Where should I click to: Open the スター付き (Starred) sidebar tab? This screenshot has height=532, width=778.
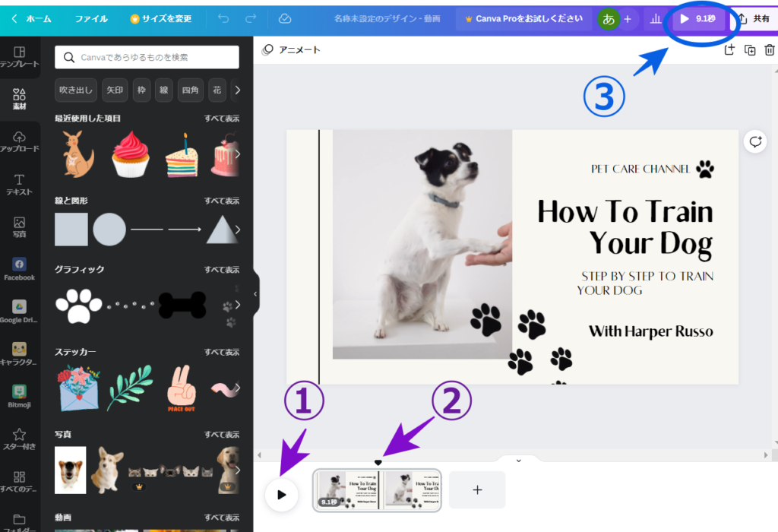pyautogui.click(x=19, y=439)
